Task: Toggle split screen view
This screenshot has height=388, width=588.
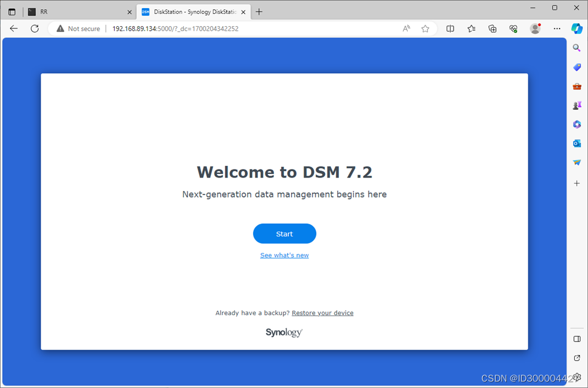Action: click(x=450, y=28)
